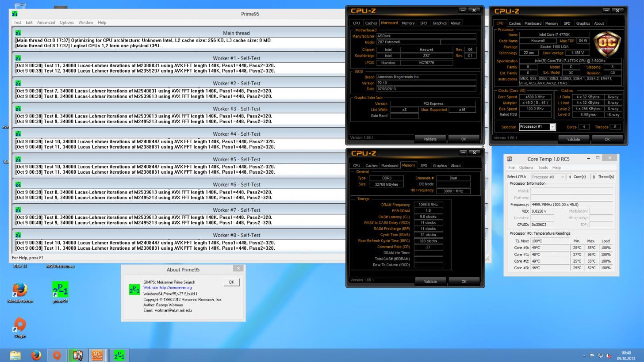Screen dimensions: 644x362
Task: Open Firefox from the taskbar
Action: pyautogui.click(x=36, y=355)
